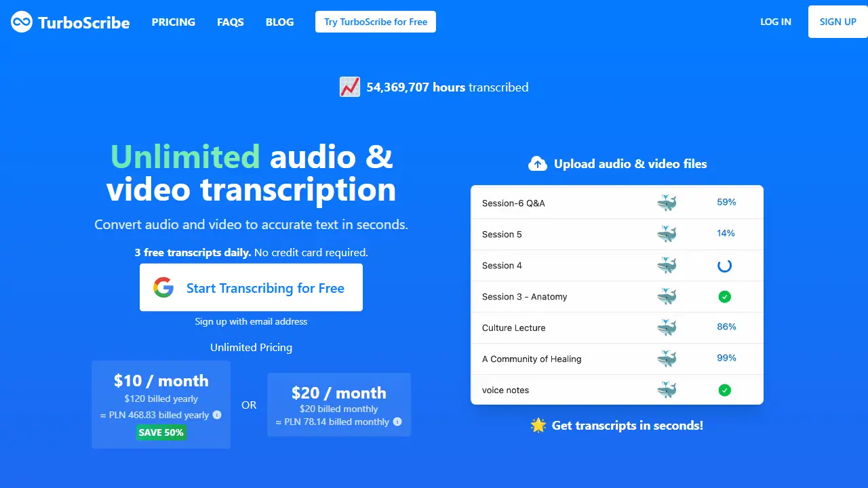The height and width of the screenshot is (488, 868).
Task: Click the chart icon beside hours transcribed
Action: 350,87
